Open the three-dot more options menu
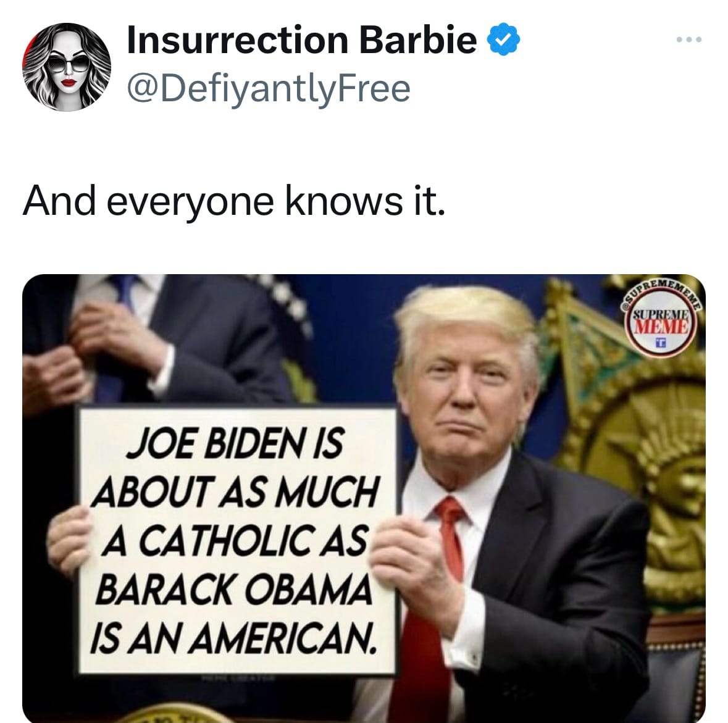This screenshot has width=728, height=723. point(689,40)
